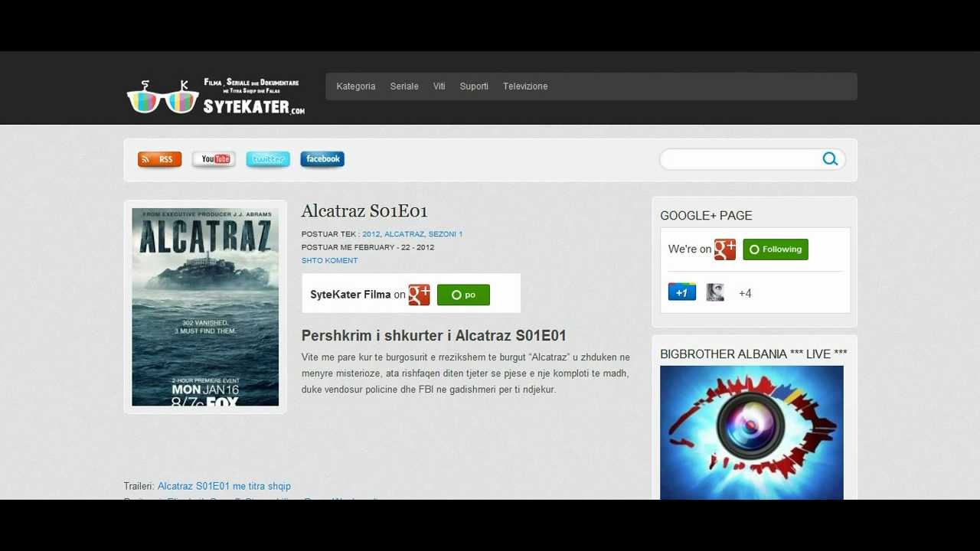This screenshot has width=980, height=551.
Task: Open the SEZONI 1 category link
Action: pyautogui.click(x=446, y=234)
